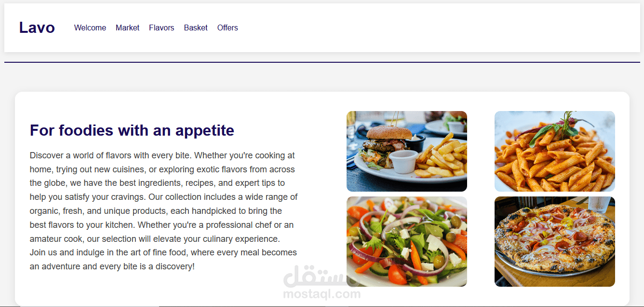
Task: Click the mostaql.com watermark text
Action: coord(322,293)
